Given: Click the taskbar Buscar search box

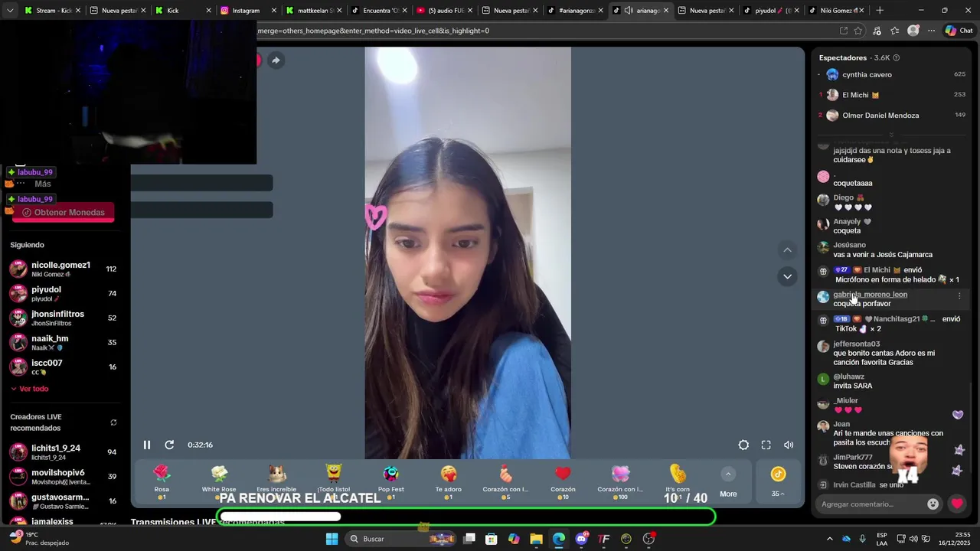Looking at the screenshot, I should click(400, 539).
